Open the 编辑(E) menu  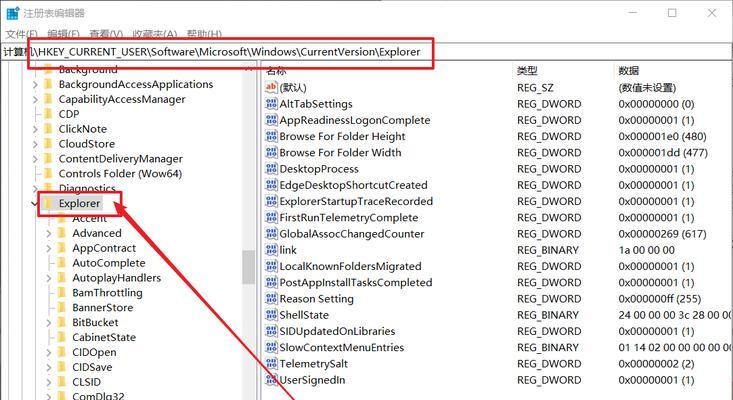(64, 35)
